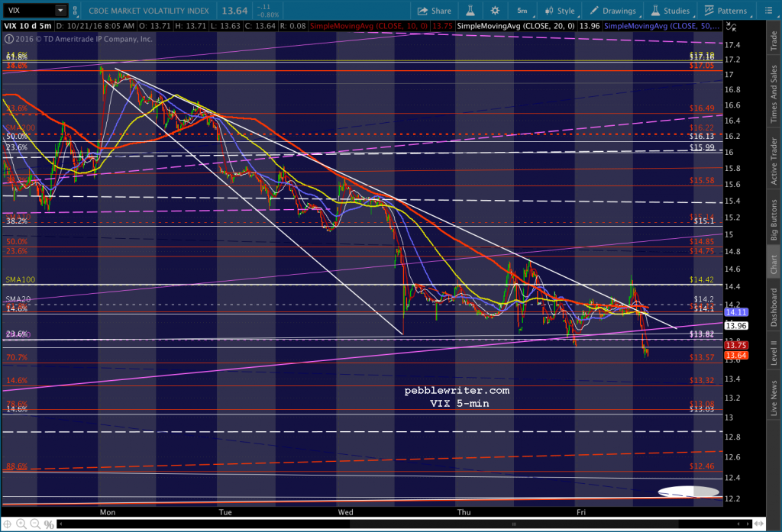Click the symbol link icon next to VIX
Screen dimensions: 782x532
pos(76,11)
